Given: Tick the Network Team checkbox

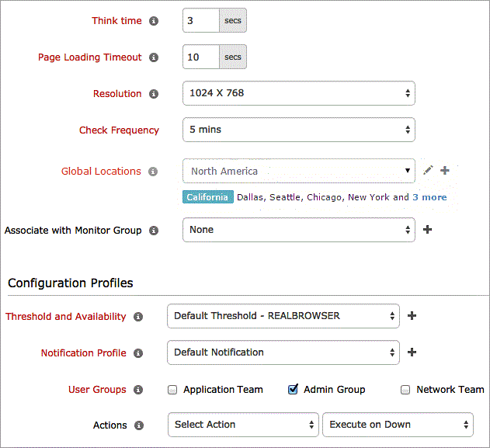Looking at the screenshot, I should coord(405,390).
